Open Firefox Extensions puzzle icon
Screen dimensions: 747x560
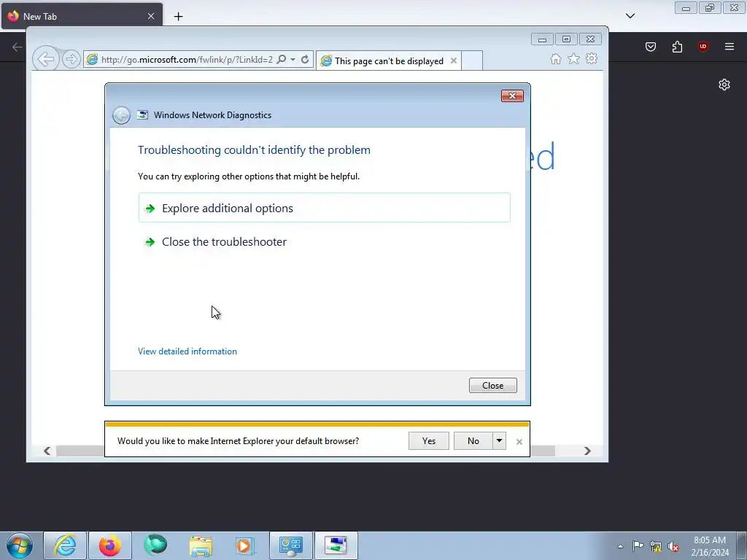click(x=677, y=47)
